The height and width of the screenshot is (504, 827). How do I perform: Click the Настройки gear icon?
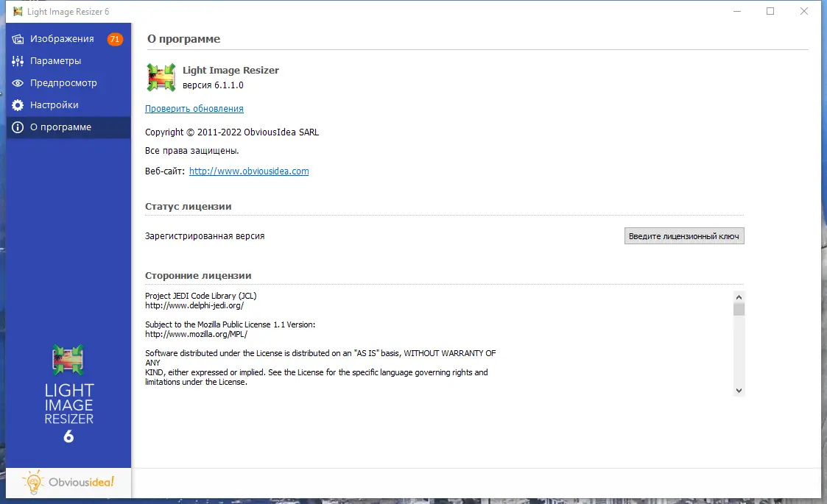click(x=18, y=105)
